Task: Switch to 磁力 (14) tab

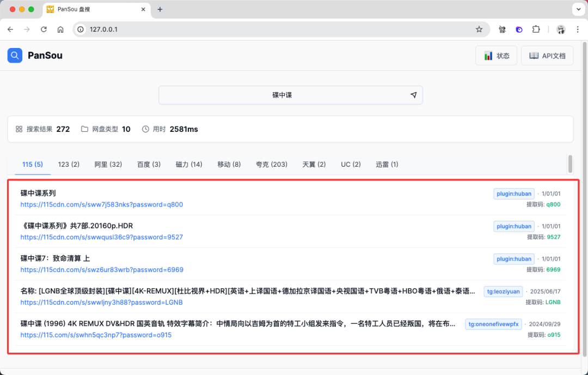Action: (x=189, y=164)
